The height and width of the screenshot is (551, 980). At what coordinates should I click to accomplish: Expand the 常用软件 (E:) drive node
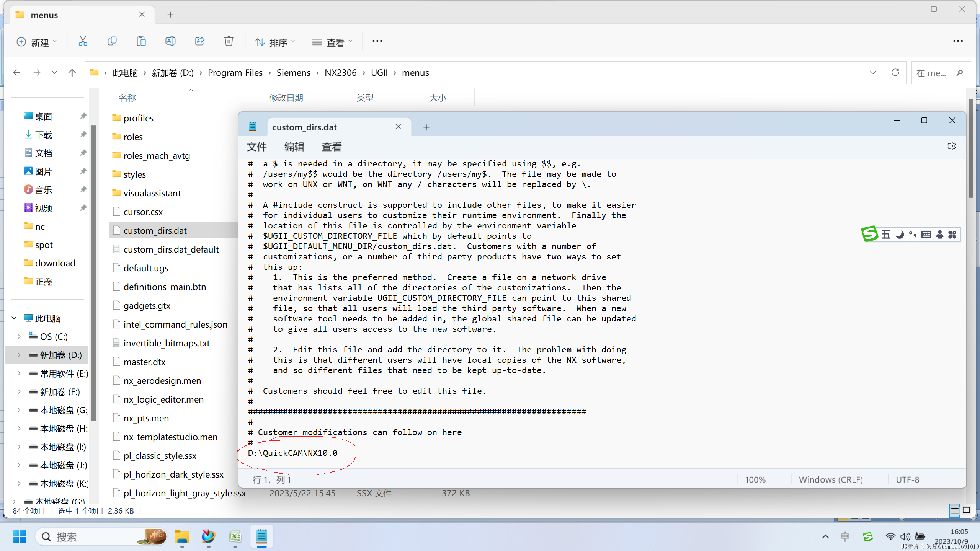click(x=19, y=373)
